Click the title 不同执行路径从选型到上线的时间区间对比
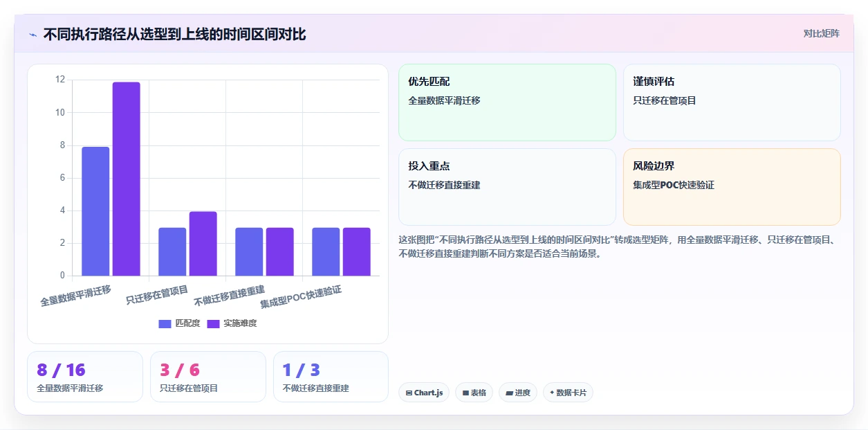 174,35
